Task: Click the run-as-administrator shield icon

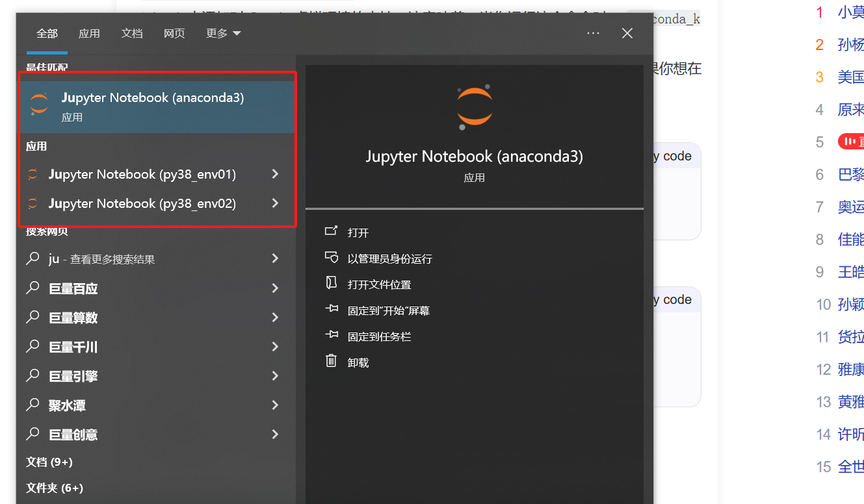Action: pyautogui.click(x=332, y=257)
